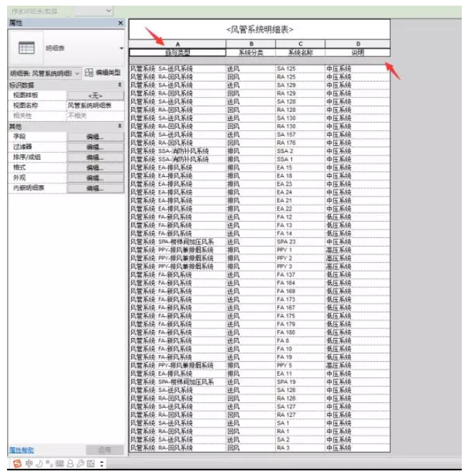Click the 族与类型 header cell
Viewport: 466px width, 476px height.
click(x=178, y=53)
